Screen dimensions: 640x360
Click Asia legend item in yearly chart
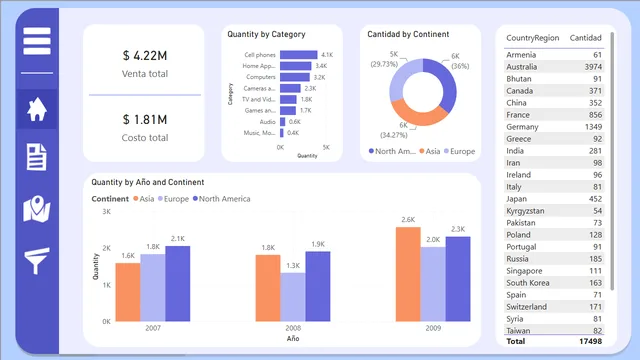(144, 199)
